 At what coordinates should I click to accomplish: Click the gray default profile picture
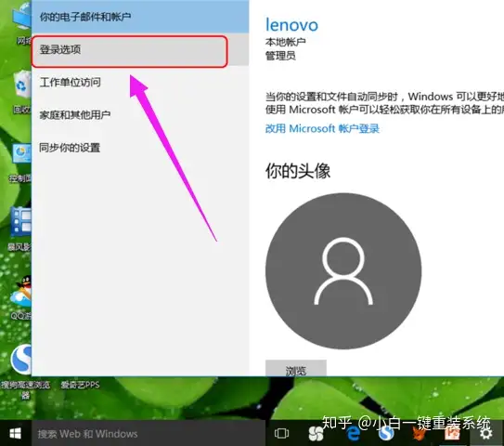(x=343, y=271)
